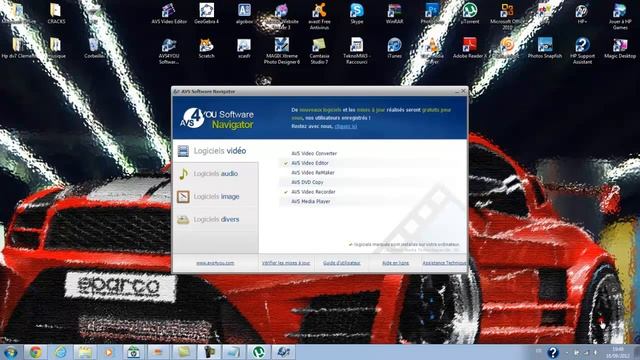Launch uTorrent desktop icon

[x=469, y=13]
